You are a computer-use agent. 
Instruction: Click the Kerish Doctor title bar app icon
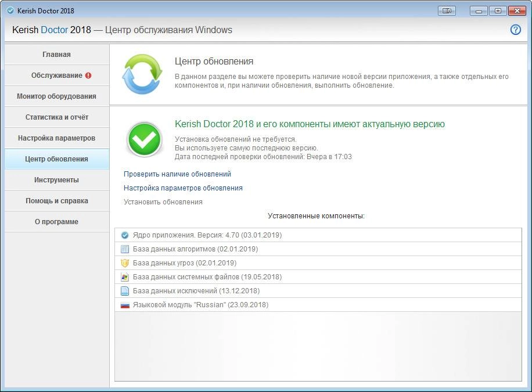[x=10, y=10]
